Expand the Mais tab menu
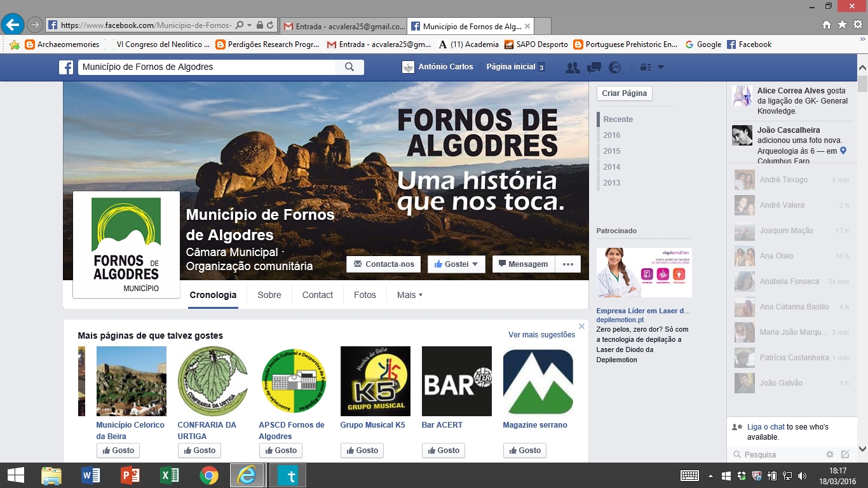 pos(410,295)
